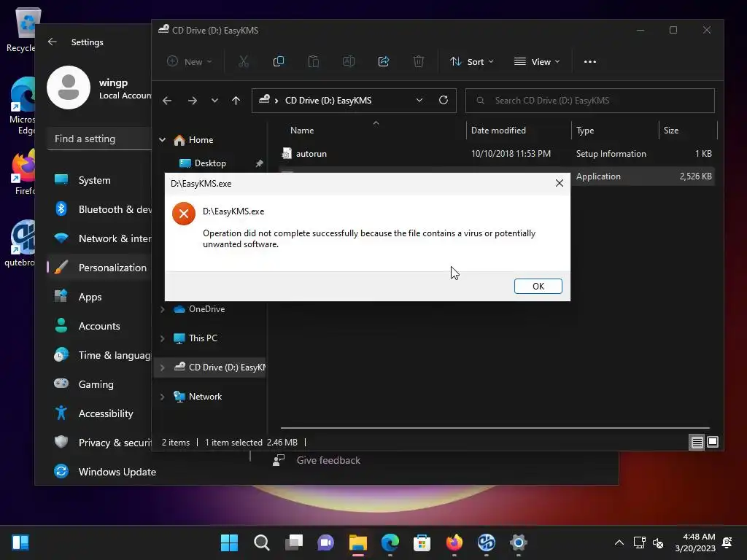Select the Application type cell of EasyKMS row

coord(598,176)
